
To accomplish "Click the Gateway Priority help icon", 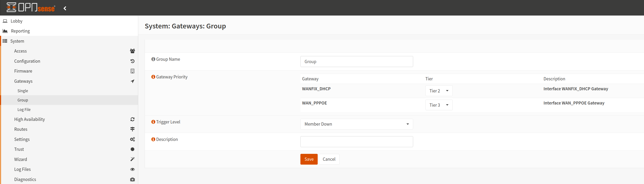I will [x=153, y=77].
